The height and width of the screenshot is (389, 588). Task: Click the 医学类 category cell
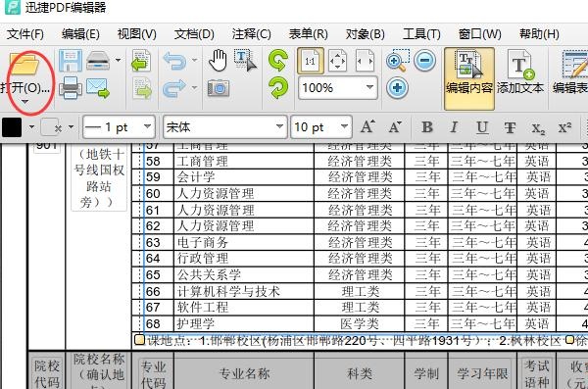(360, 323)
